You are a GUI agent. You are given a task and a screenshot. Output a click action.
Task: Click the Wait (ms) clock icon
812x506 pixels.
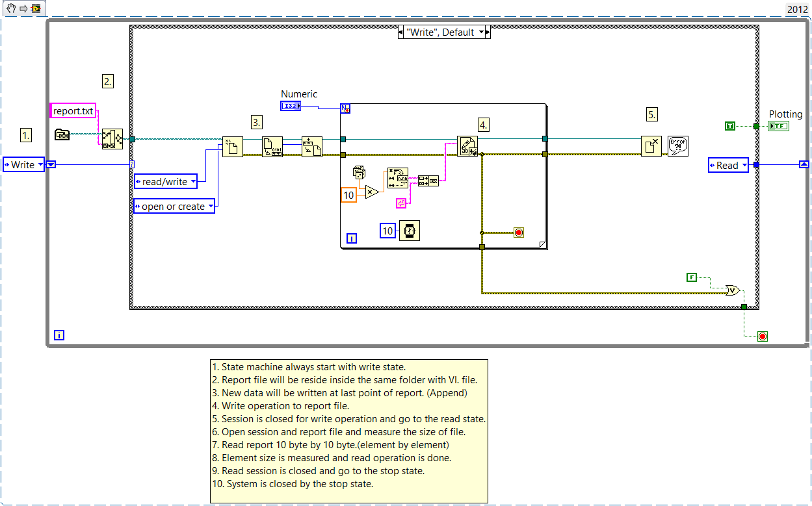pyautogui.click(x=409, y=231)
